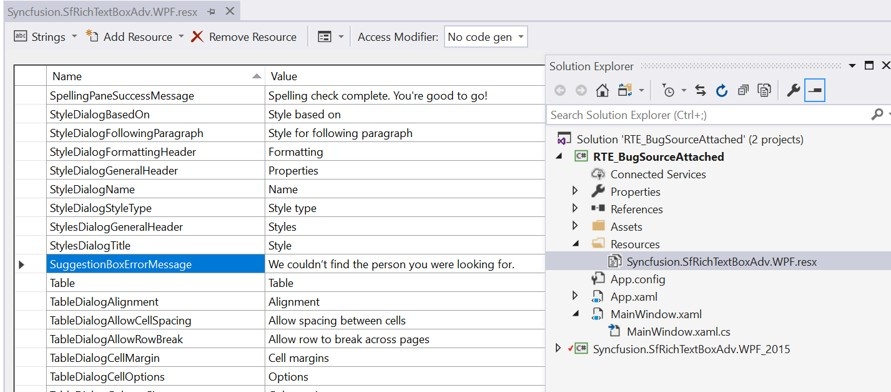Select MainWindow.xaml.cs file
Image resolution: width=891 pixels, height=392 pixels.
[678, 332]
